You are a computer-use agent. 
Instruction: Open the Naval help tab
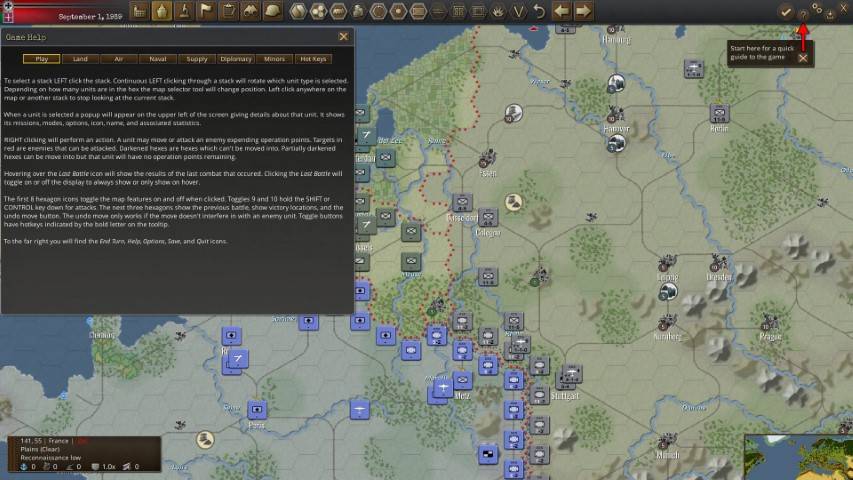(158, 59)
